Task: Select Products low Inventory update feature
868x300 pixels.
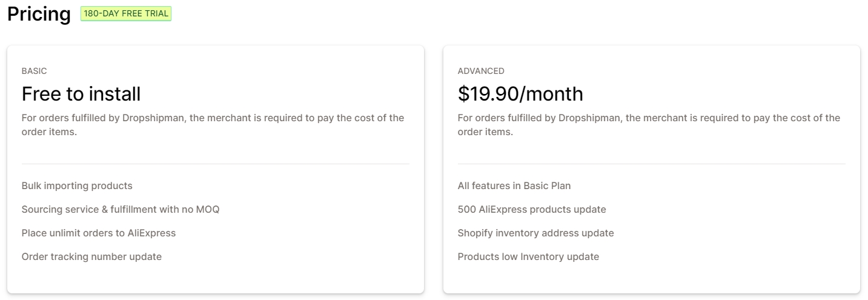Action: [x=528, y=256]
